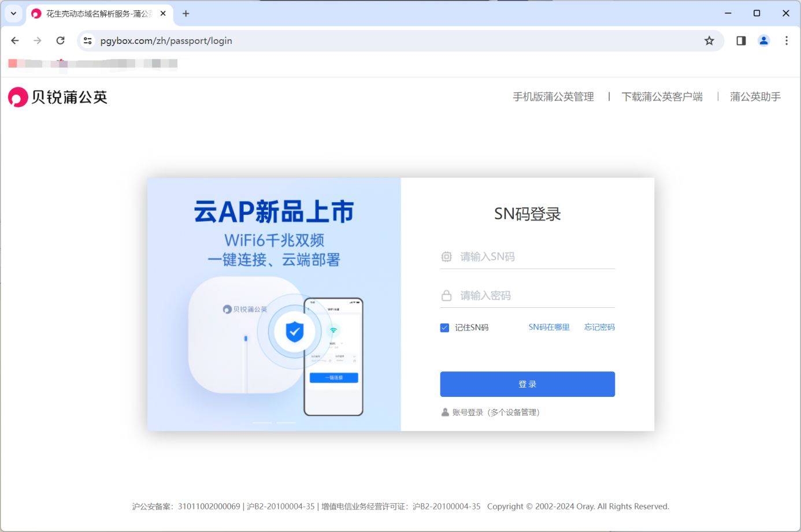
Task: Bookmark this page with the star icon
Action: (709, 40)
